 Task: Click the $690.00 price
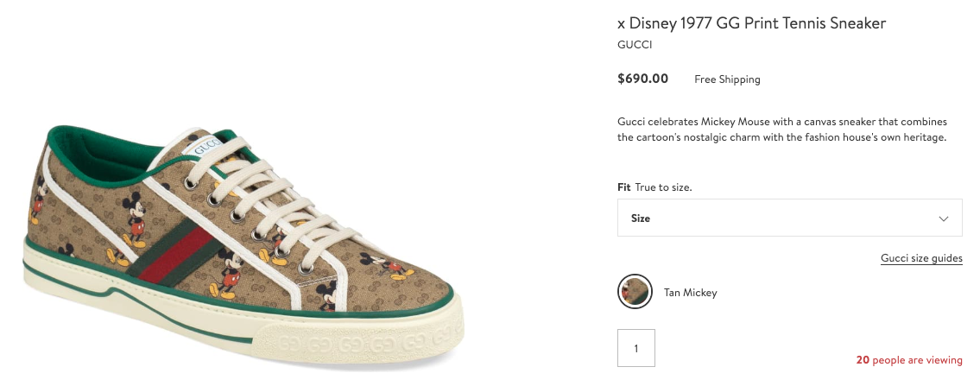[643, 79]
